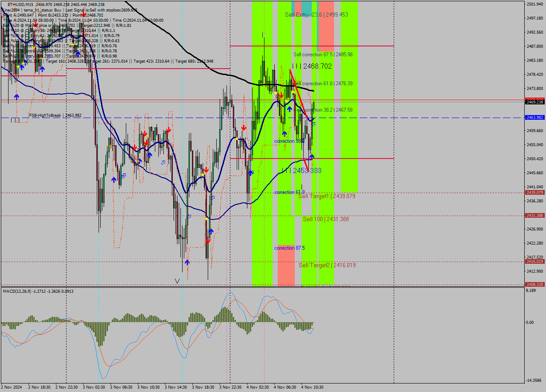
Task: Select the 'FSB-HighToBreak | 2463.982' label
Action: 55,115
